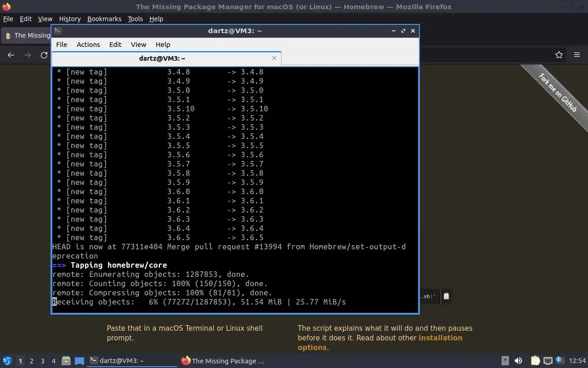The image size is (588, 368).
Task: Click the terminal icon in the title bar
Action: 57,31
